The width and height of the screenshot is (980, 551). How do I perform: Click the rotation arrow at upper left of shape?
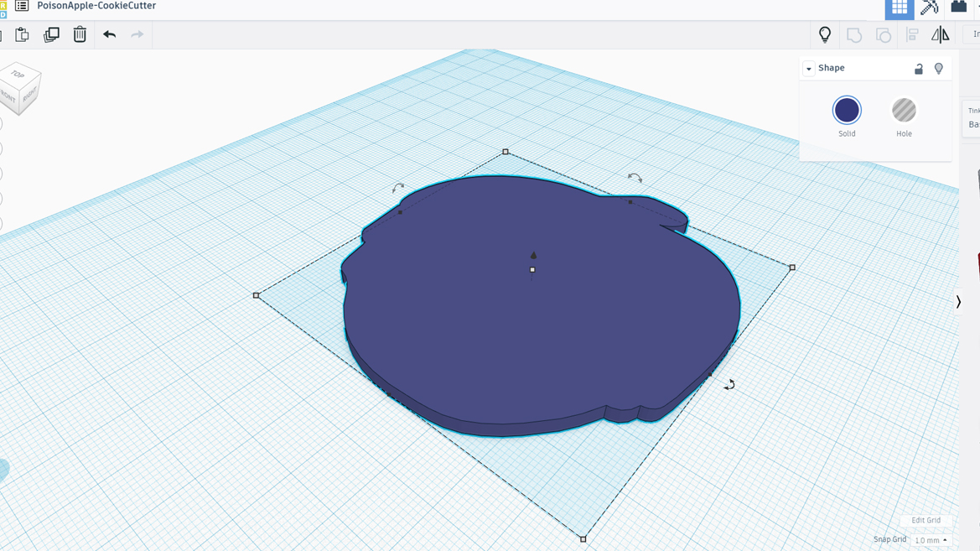pyautogui.click(x=398, y=187)
